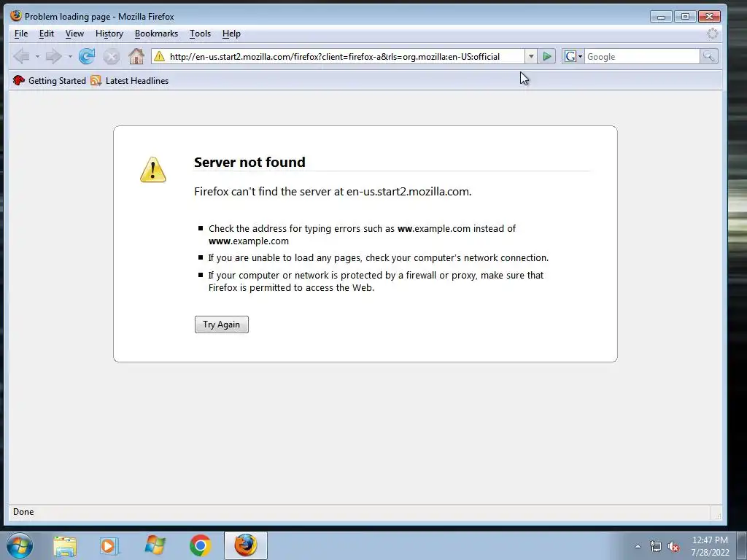Open the Help menu
The width and height of the screenshot is (747, 560).
point(231,34)
